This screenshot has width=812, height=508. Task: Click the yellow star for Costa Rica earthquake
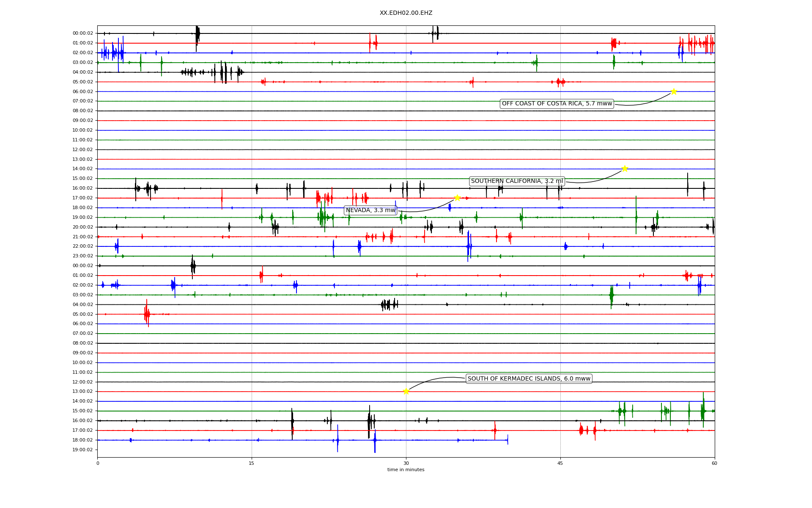(x=674, y=91)
